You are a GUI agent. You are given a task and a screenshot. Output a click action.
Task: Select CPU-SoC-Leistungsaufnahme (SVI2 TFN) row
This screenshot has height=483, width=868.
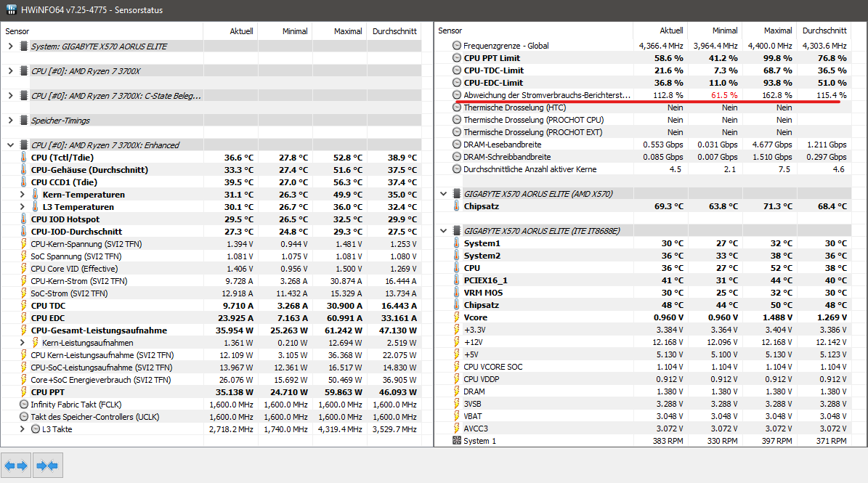pos(211,368)
